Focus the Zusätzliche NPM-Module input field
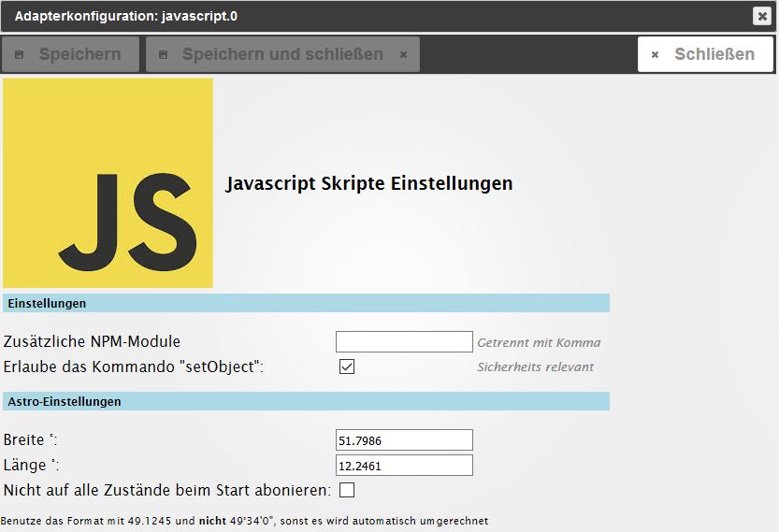The height and width of the screenshot is (532, 779). pos(404,342)
